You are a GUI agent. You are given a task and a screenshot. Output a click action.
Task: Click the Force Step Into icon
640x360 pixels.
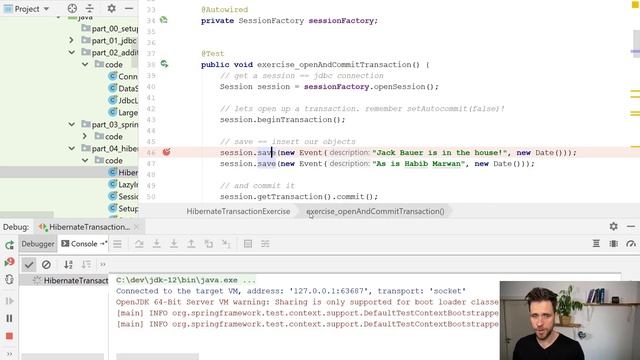(174, 244)
